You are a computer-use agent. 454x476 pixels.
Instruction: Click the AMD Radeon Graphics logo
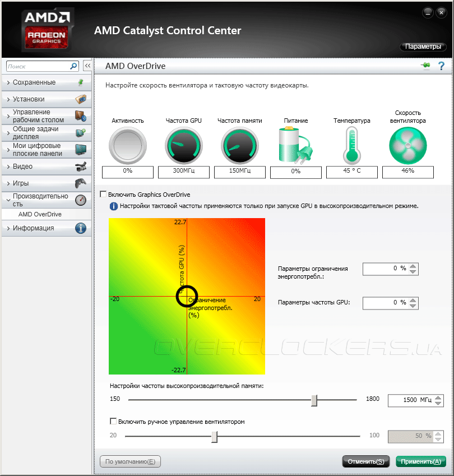click(x=47, y=30)
